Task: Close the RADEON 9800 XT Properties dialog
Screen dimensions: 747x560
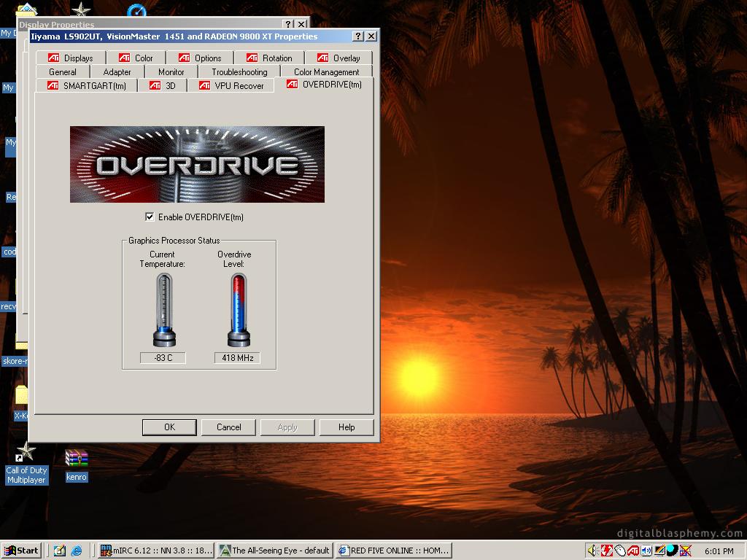Action: click(x=371, y=36)
